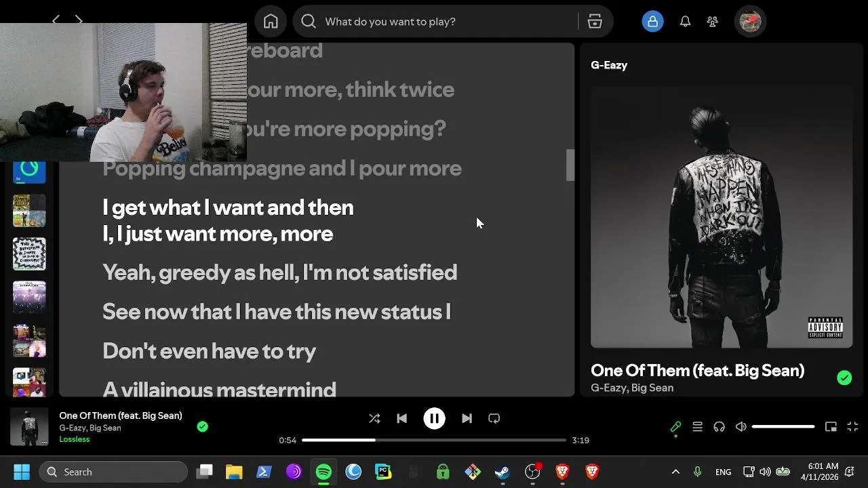Open the profile avatar menu
The image size is (868, 488).
pos(750,22)
